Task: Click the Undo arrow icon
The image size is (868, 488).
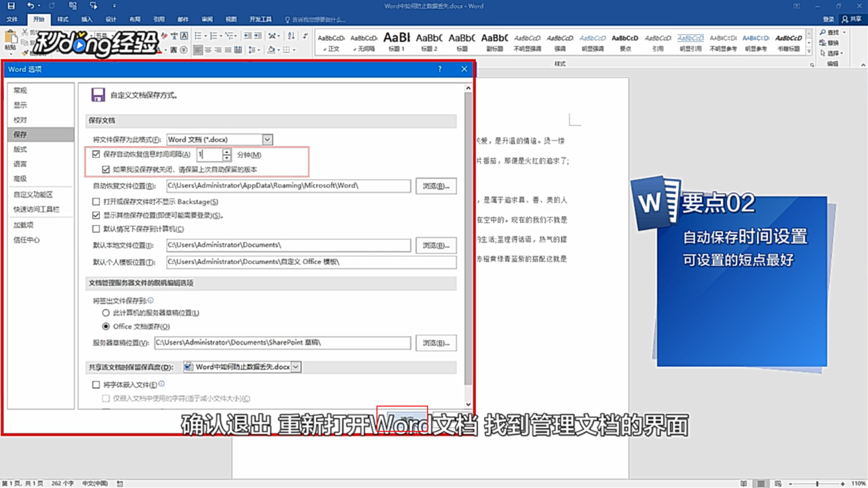Action: 31,6
